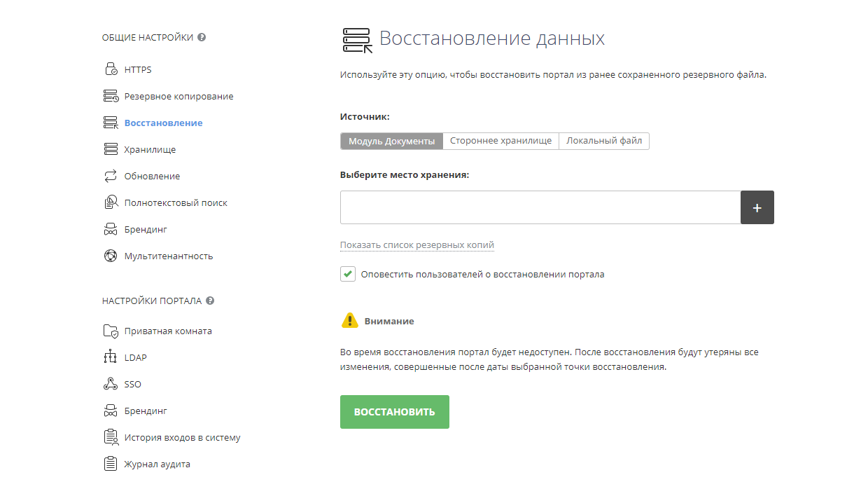Viewport: 868px width, 496px height.
Task: Select the Локальный файл source tab
Action: point(604,141)
